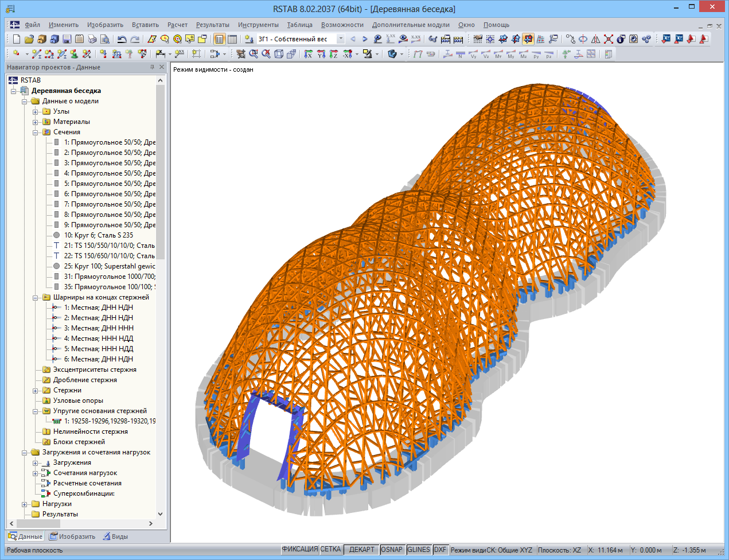Pin the navigator panel with pushpin

point(152,67)
